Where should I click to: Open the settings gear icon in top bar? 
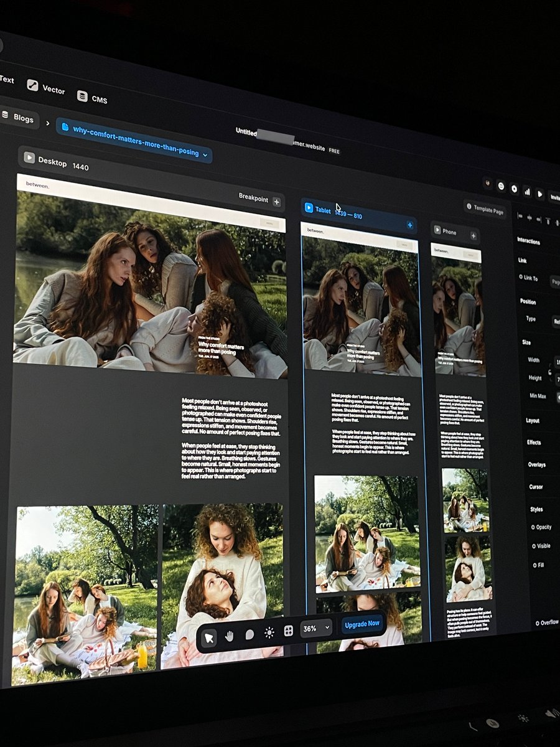coord(515,189)
